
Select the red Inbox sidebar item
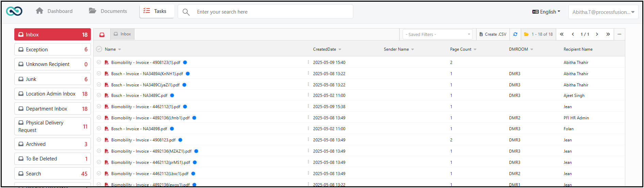click(x=52, y=35)
